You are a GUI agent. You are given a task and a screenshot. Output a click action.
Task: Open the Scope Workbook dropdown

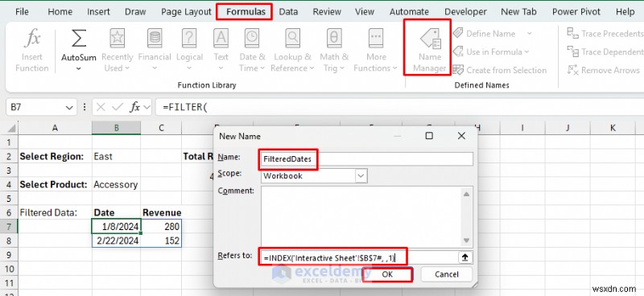tap(361, 176)
